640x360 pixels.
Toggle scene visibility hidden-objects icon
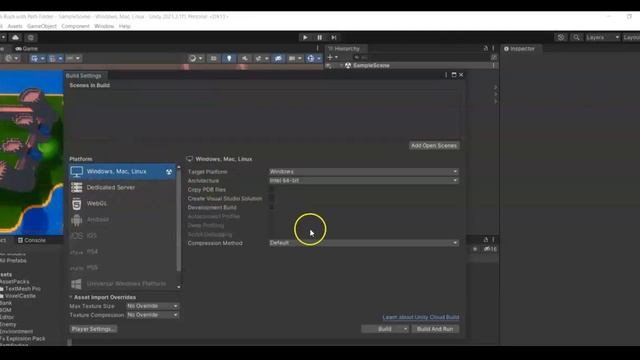278,58
